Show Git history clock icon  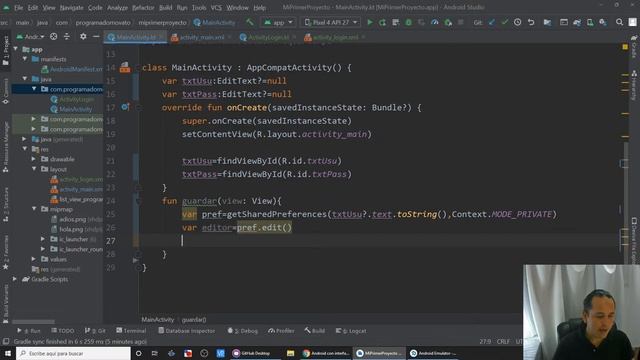518,22
